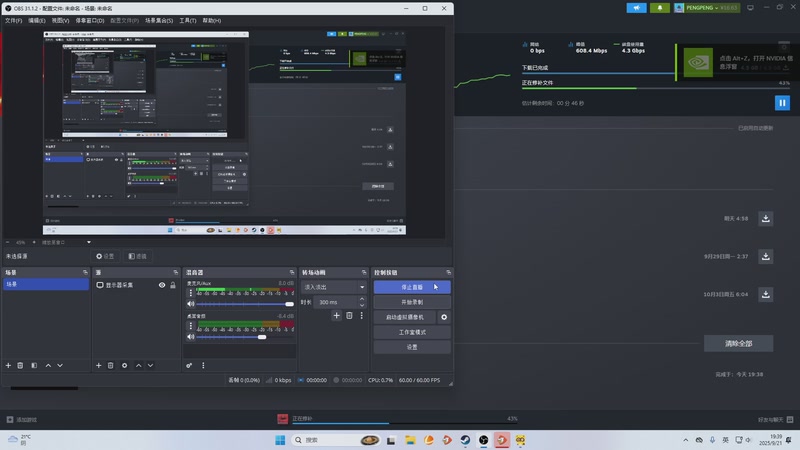Open the 编辑(E) menu
Viewport: 800px width, 450px height.
[37, 20]
